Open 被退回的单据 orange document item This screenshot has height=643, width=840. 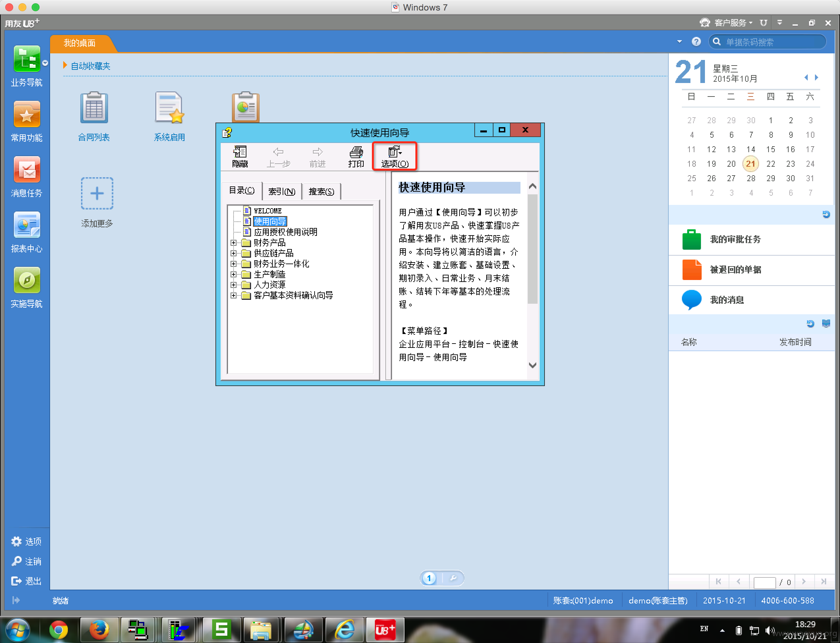(x=752, y=270)
